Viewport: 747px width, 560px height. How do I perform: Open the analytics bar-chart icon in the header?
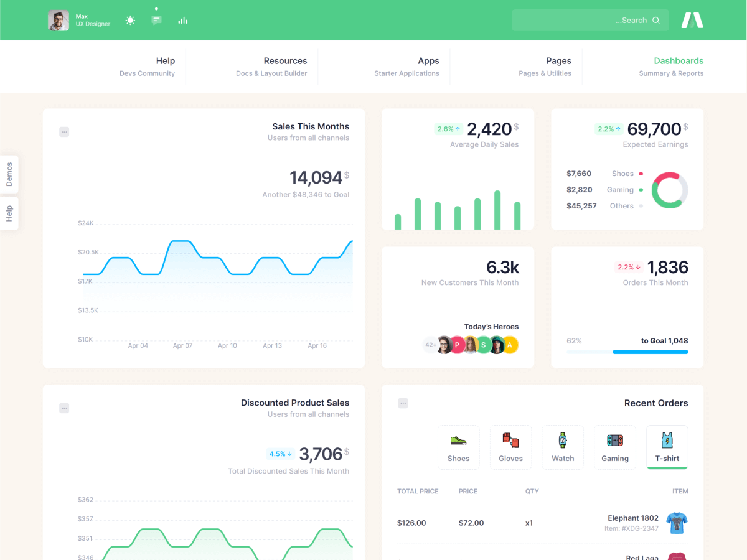[x=182, y=20]
